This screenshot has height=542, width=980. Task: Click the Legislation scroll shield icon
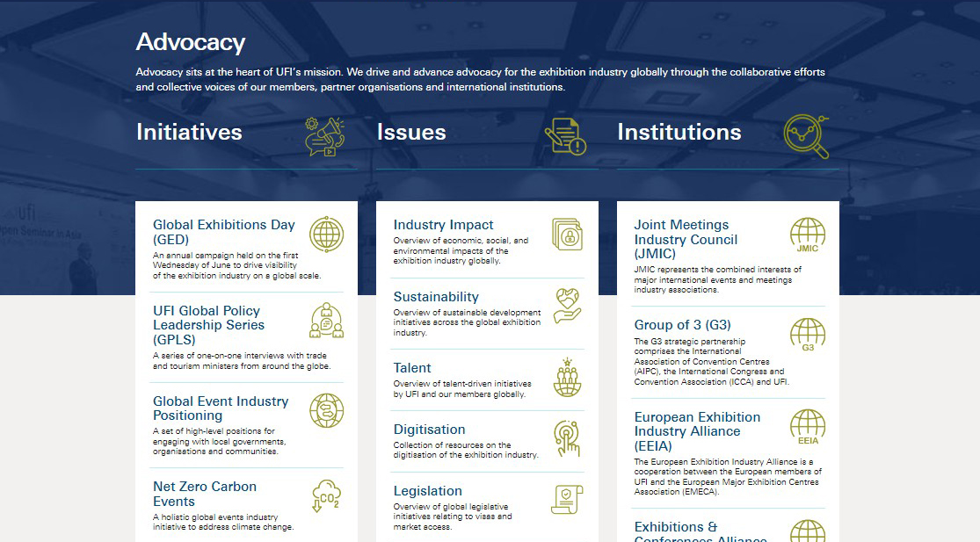567,500
